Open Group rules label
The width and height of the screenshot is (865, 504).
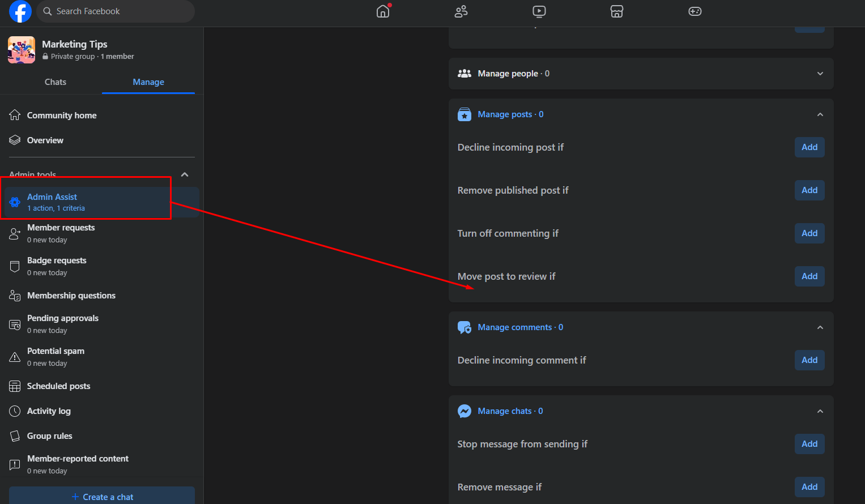[50, 436]
